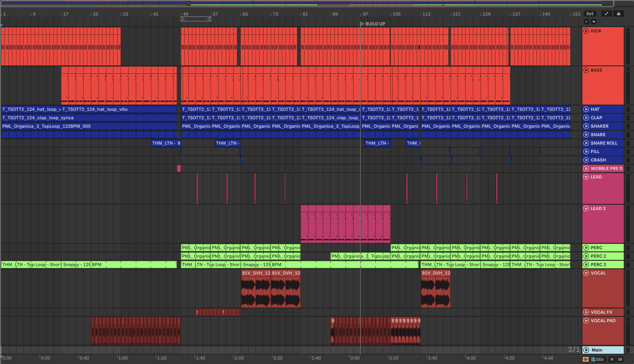Collapse the LEAD 2 track fold arrow

tap(586, 208)
